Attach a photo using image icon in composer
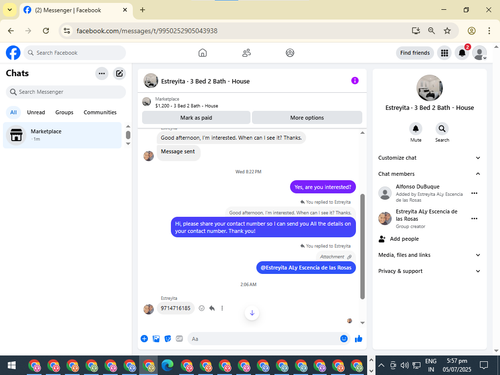The width and height of the screenshot is (500, 375). (x=156, y=339)
